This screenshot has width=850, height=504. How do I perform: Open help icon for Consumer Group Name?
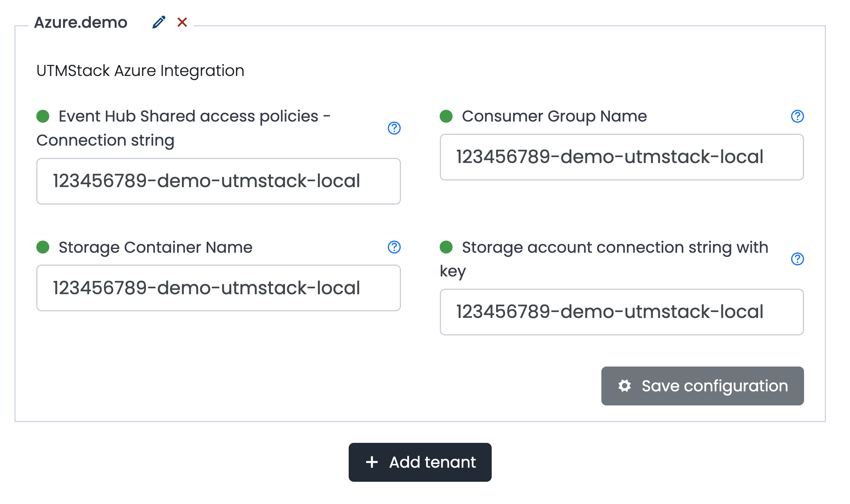coord(797,116)
